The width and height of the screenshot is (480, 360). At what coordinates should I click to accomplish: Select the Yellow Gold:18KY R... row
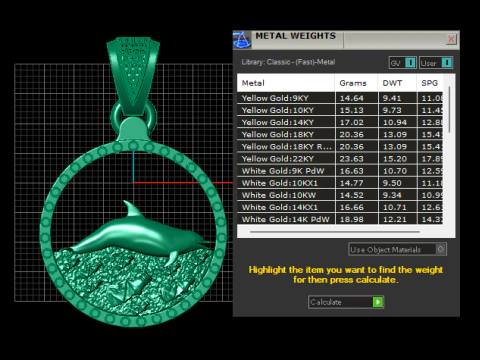(x=340, y=147)
